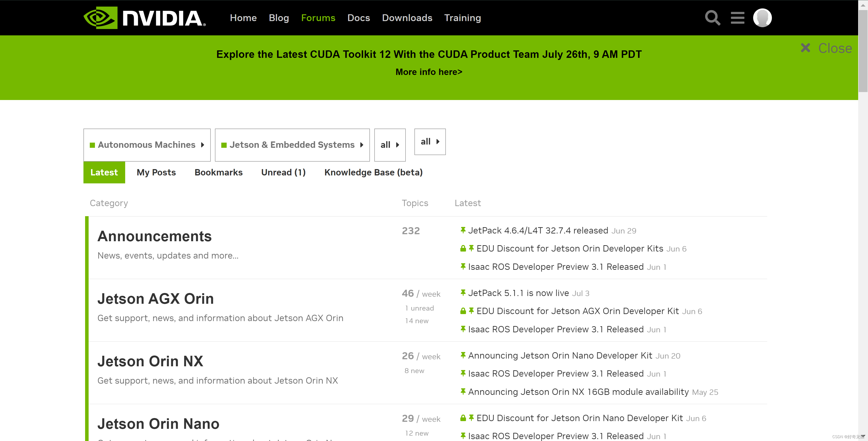Open the search magnifier icon

pos(712,18)
